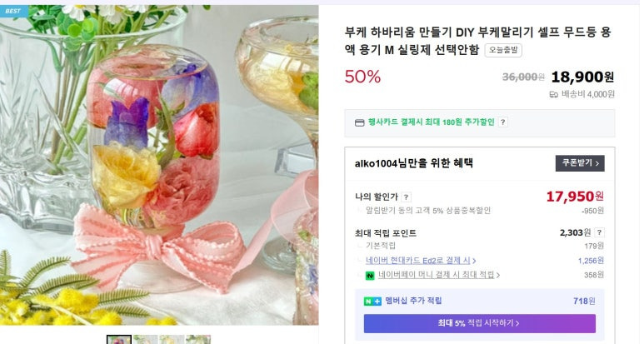Click 최대 5% 적립 시작하기 button
The image size is (644, 344).
(479, 323)
